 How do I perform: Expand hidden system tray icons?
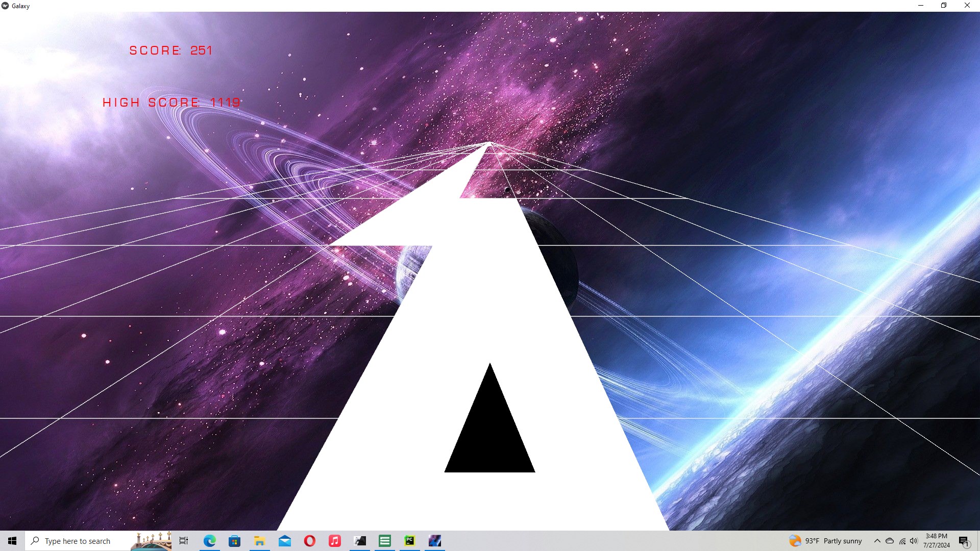[877, 541]
